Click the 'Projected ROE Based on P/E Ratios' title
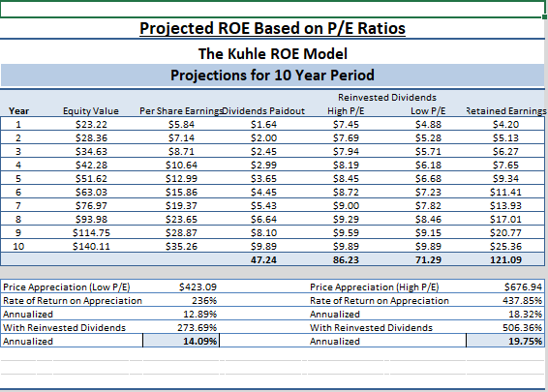Screen dimensions: 548x392 click(272, 28)
